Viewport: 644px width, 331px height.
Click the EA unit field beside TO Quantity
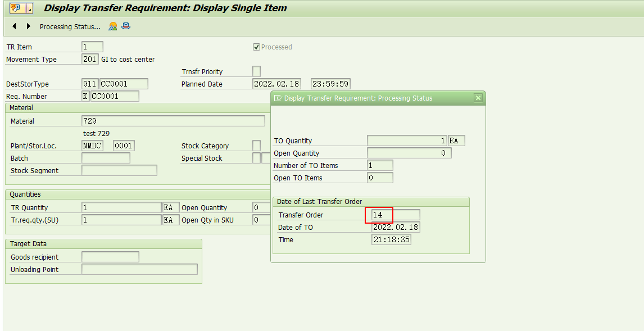coord(456,140)
